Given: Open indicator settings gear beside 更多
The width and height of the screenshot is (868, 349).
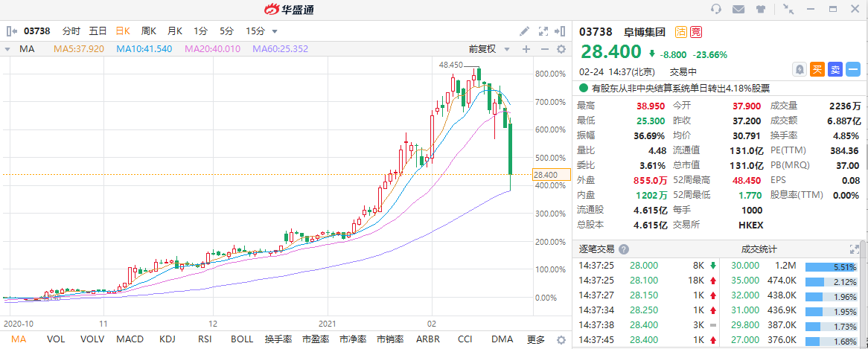Looking at the screenshot, I should pos(561,339).
